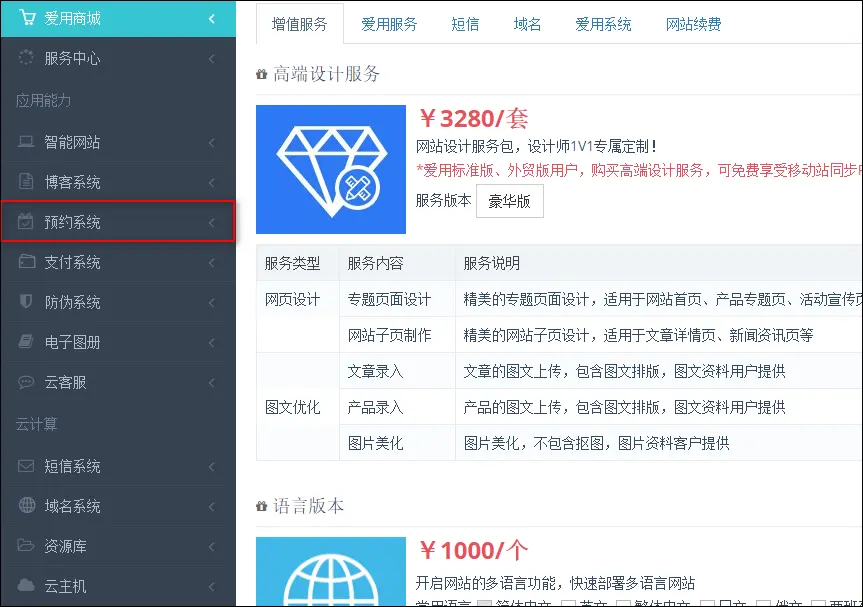
Task: Expand the 资源库 sidebar arrow
Action: (x=211, y=546)
